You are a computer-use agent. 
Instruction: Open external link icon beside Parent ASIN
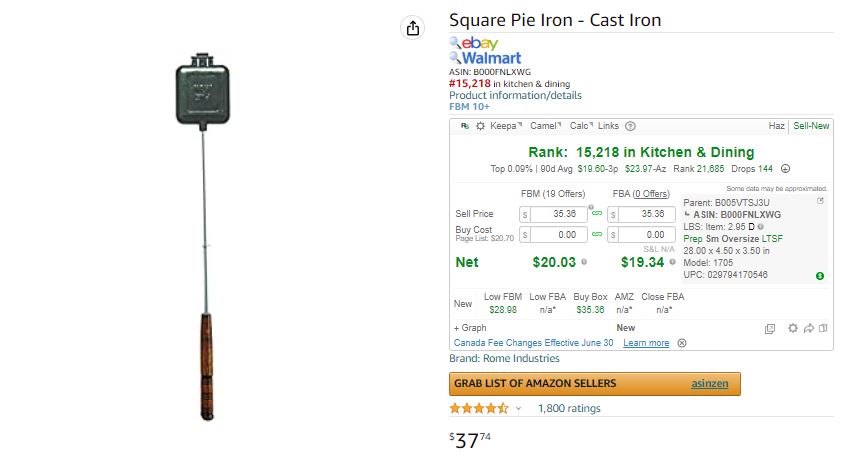[820, 201]
